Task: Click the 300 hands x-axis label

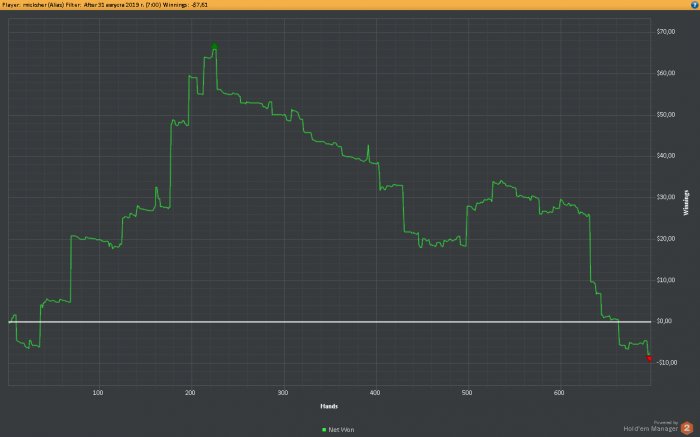Action: coord(283,393)
